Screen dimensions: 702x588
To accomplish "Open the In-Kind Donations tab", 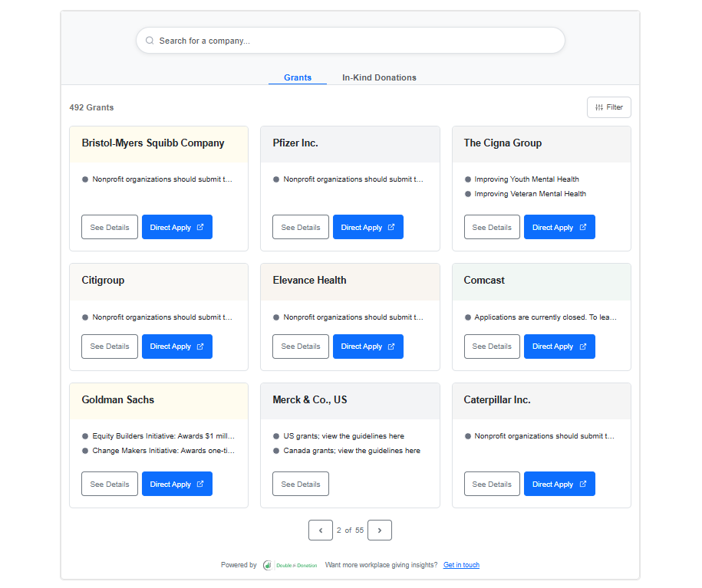I will point(379,77).
